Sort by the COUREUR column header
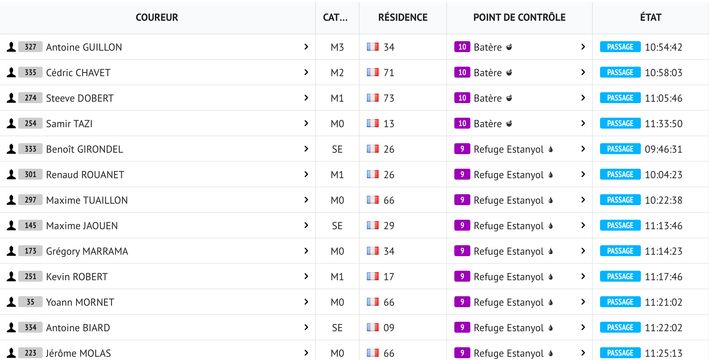The image size is (709, 360). click(x=157, y=17)
